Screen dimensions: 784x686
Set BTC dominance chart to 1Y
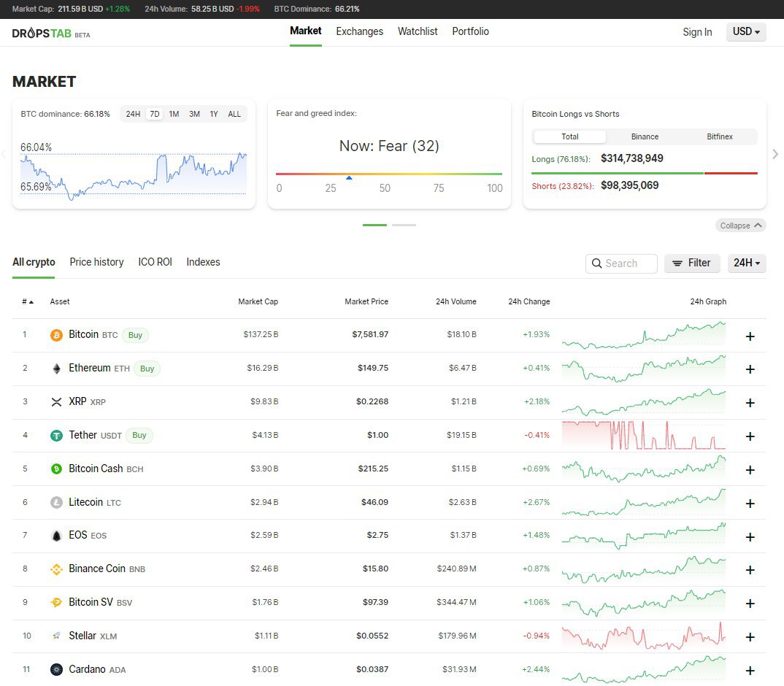[214, 114]
